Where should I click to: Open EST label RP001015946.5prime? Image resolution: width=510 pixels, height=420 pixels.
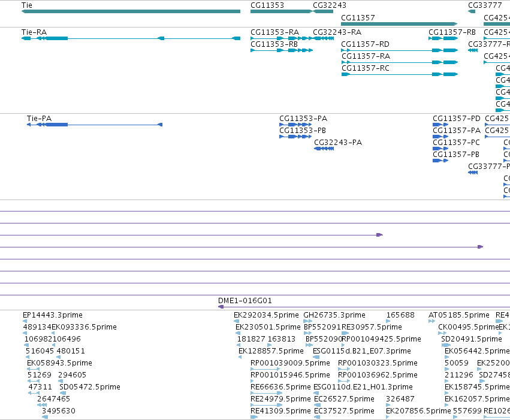click(x=290, y=375)
